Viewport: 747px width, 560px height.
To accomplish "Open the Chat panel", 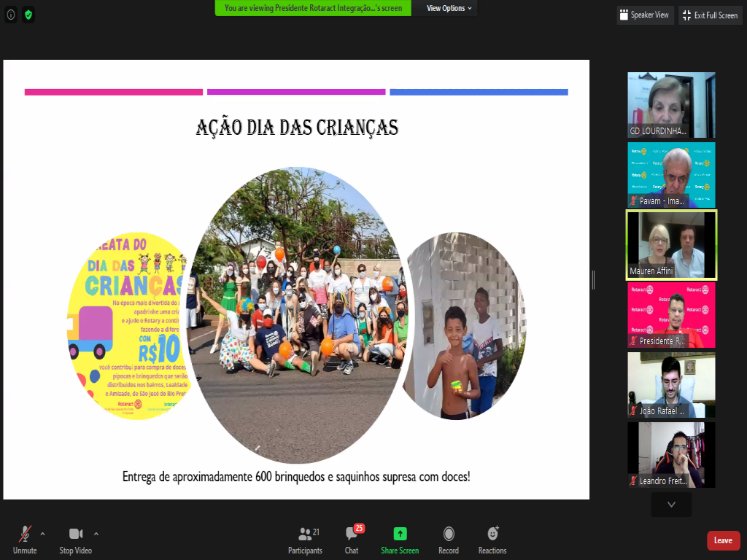I will tap(352, 539).
